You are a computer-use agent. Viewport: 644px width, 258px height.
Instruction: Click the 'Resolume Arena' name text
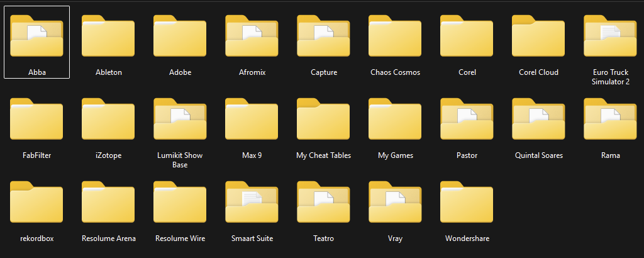tap(108, 238)
